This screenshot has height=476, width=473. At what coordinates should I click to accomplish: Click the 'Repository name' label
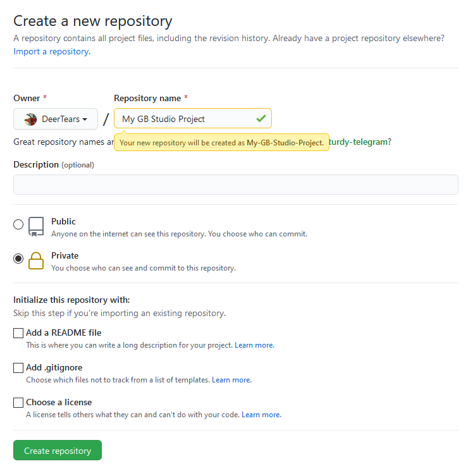tap(147, 99)
